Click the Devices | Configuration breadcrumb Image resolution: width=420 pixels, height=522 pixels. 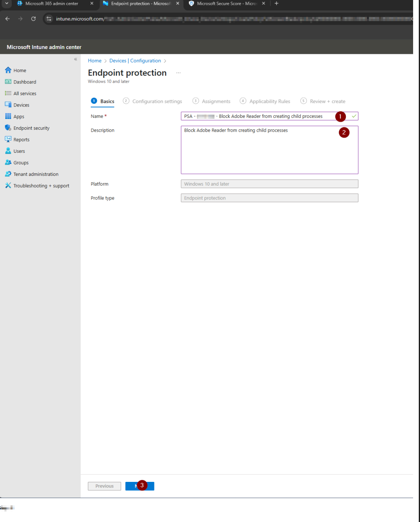135,61
